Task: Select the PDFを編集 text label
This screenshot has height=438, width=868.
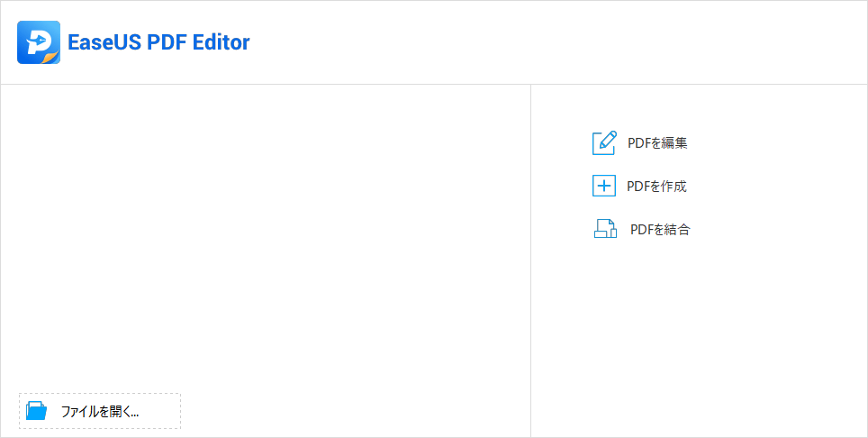Action: (657, 142)
